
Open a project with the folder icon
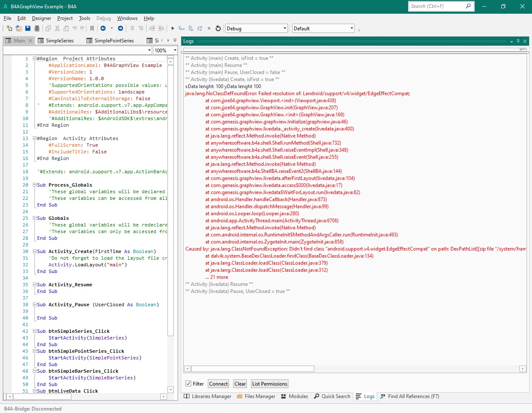point(19,28)
